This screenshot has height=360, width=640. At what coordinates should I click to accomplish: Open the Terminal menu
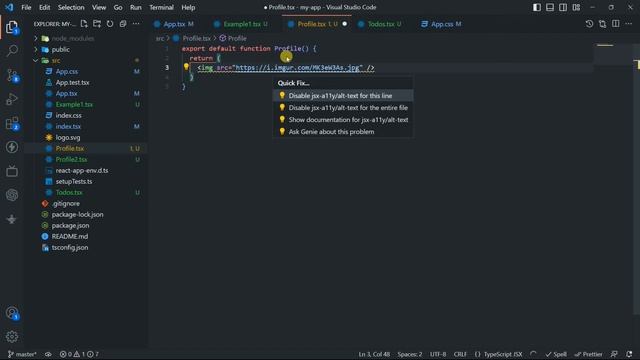coord(161,7)
